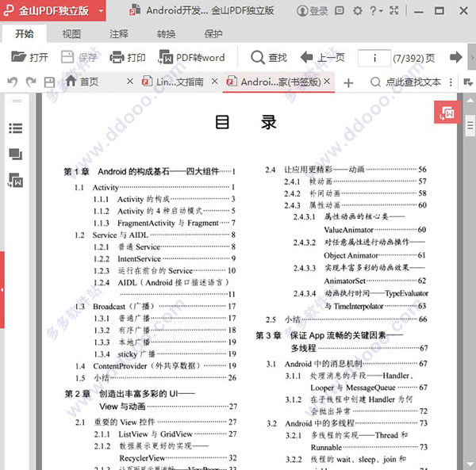476x470 pixels.
Task: Click the vertical scrollbar up arrow
Action: coord(470,100)
